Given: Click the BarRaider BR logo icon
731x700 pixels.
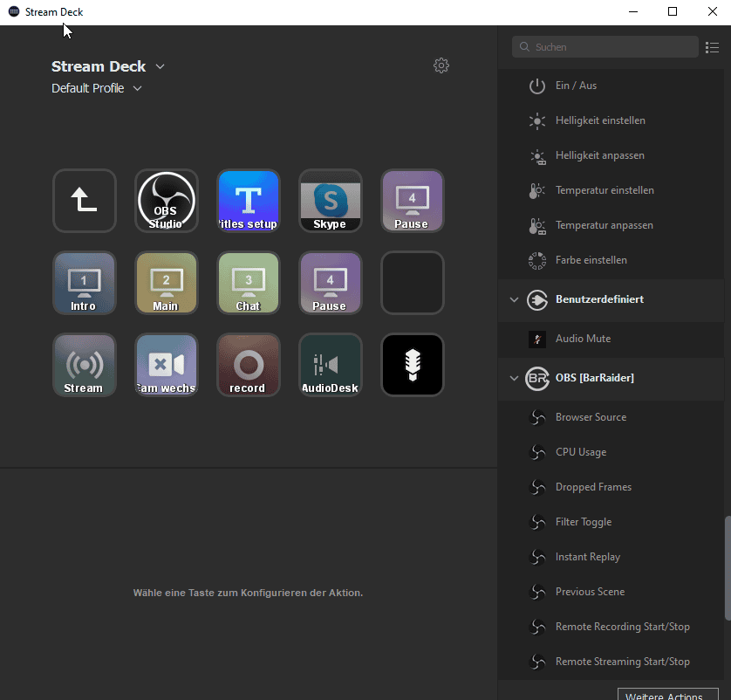Looking at the screenshot, I should click(537, 378).
